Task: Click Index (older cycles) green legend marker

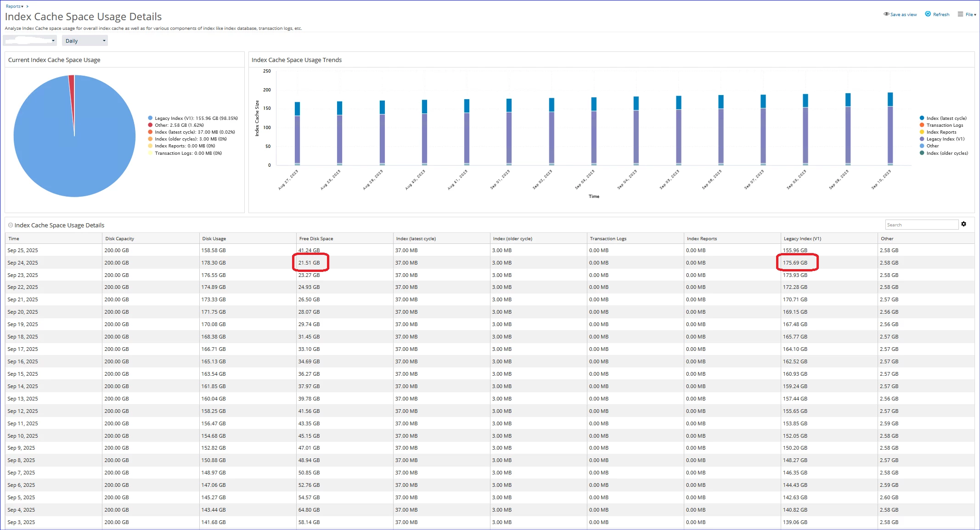Action: [x=922, y=153]
